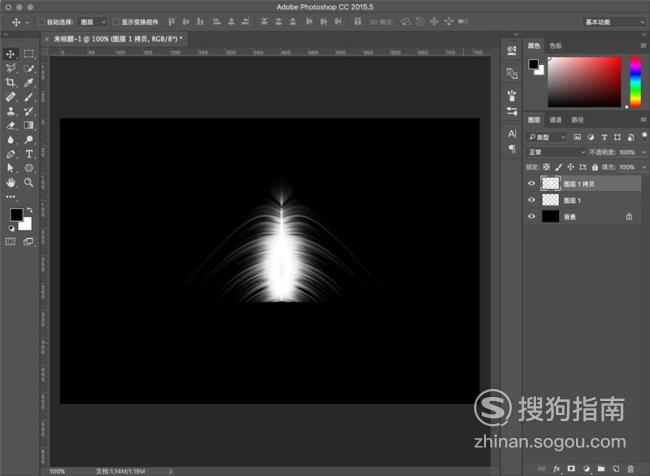650x476 pixels.
Task: Toggle lock transparent pixels
Action: (546, 167)
